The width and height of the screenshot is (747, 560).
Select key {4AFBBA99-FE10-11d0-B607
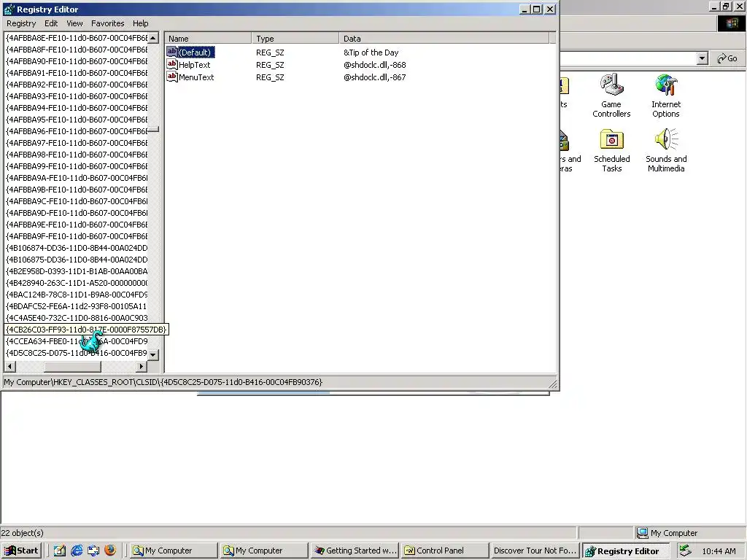[76, 166]
